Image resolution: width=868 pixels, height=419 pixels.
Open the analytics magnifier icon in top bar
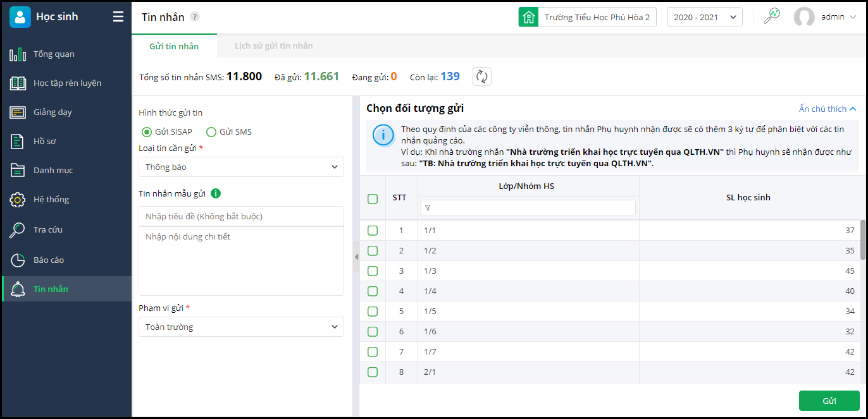[x=772, y=17]
